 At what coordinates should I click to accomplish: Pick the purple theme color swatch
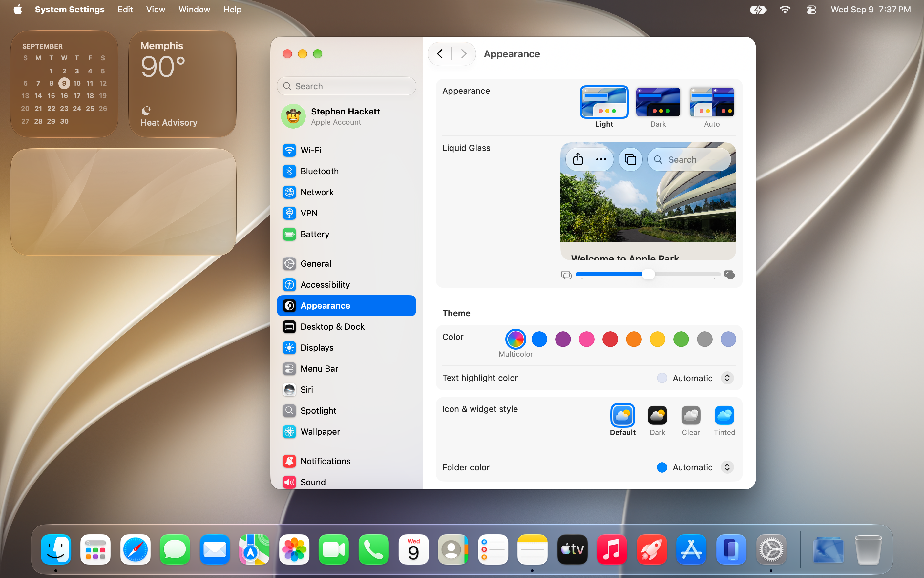point(563,339)
